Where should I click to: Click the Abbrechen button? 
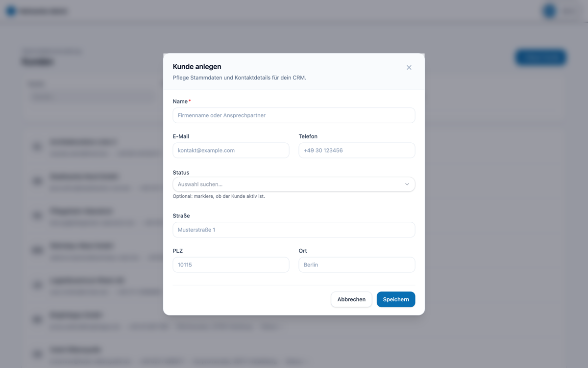(x=351, y=299)
